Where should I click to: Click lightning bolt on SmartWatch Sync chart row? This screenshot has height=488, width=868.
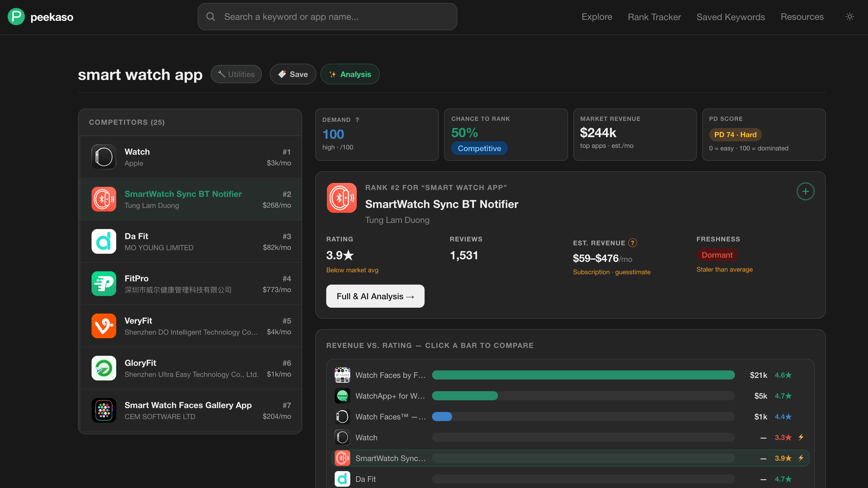(x=801, y=458)
